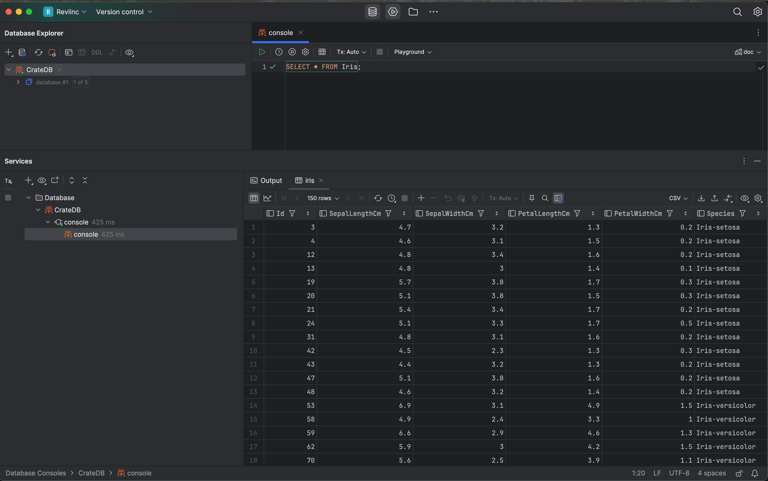
Task: Add a new row in result grid
Action: point(421,198)
